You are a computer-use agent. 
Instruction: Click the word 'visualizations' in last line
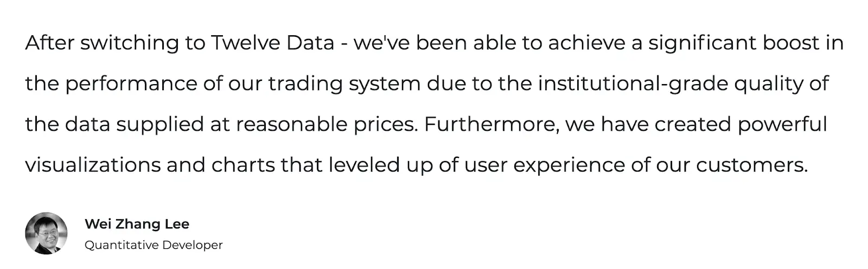[x=93, y=165]
